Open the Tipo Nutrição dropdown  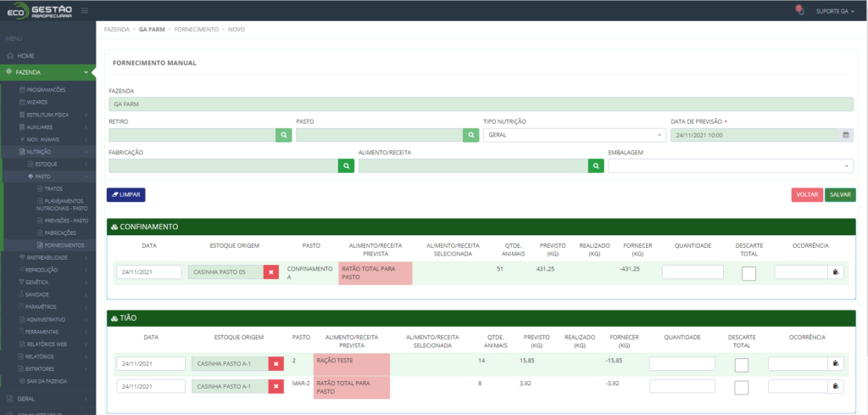574,135
